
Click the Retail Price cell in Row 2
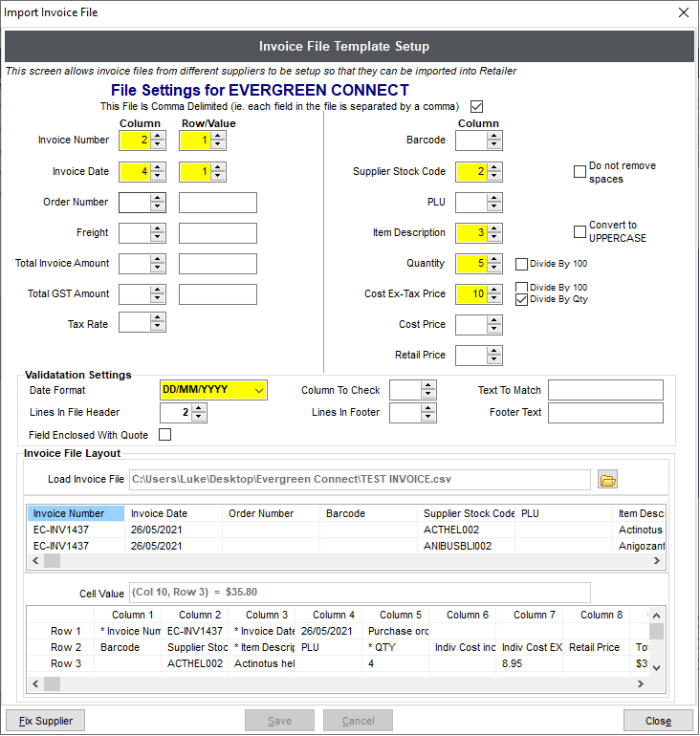point(597,647)
